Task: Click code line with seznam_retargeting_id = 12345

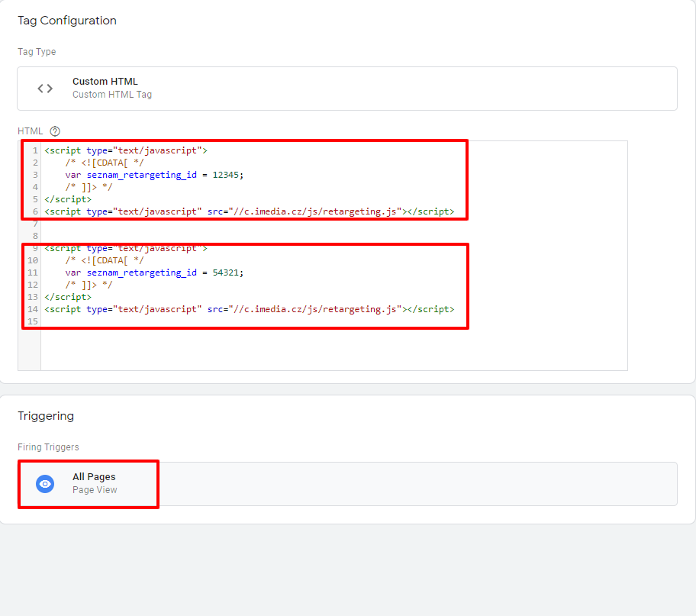Action: 154,175
